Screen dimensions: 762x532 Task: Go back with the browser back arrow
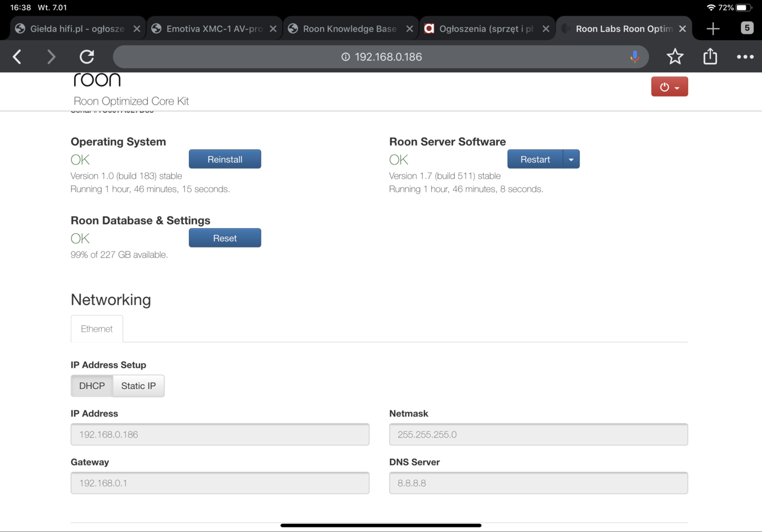17,56
